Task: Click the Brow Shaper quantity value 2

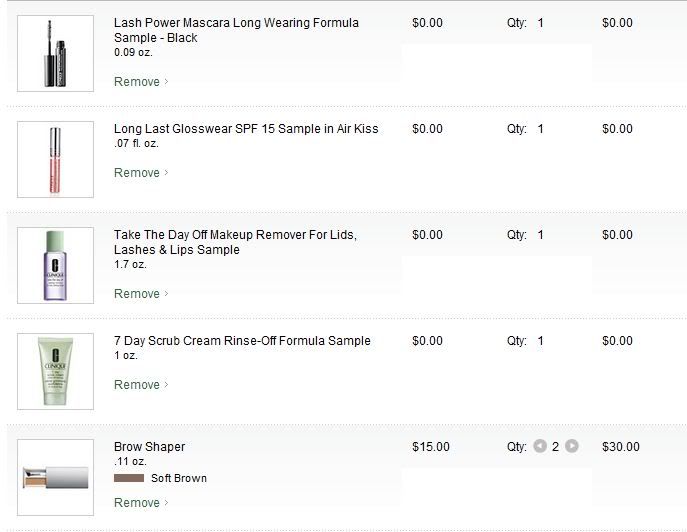Action: pyautogui.click(x=556, y=447)
